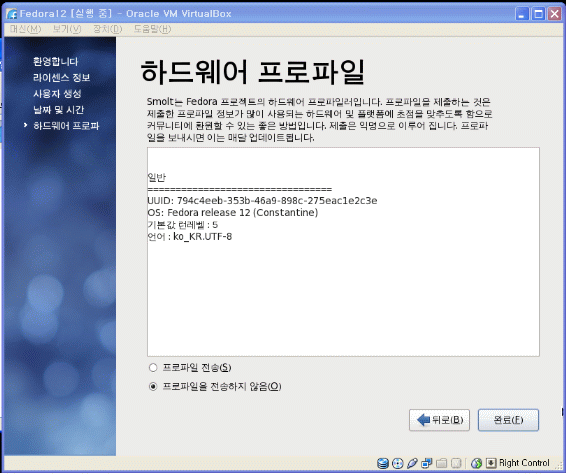Maximize the VirtualBox window
Image resolution: width=567 pixels, height=474 pixels.
coord(538,14)
